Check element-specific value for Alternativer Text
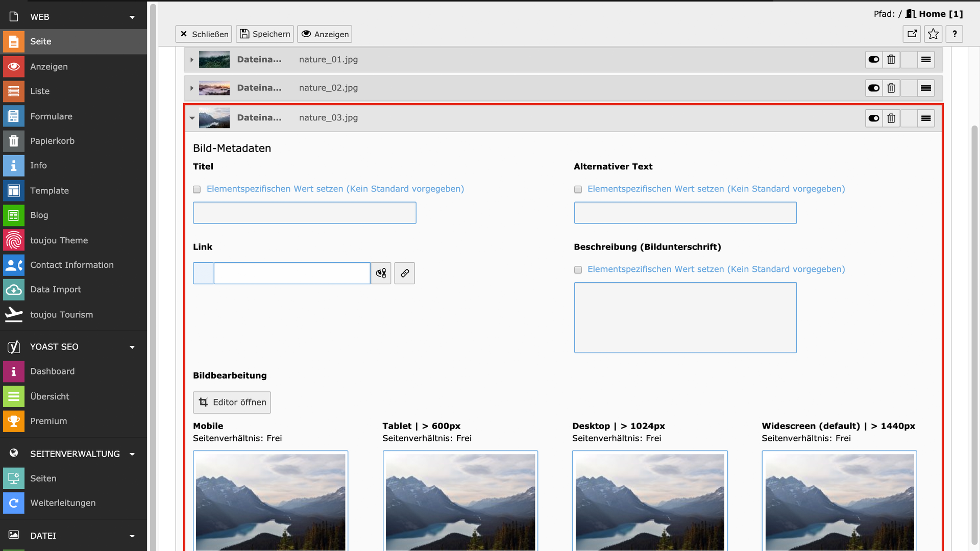Screen dimensions: 980x551 [578, 189]
